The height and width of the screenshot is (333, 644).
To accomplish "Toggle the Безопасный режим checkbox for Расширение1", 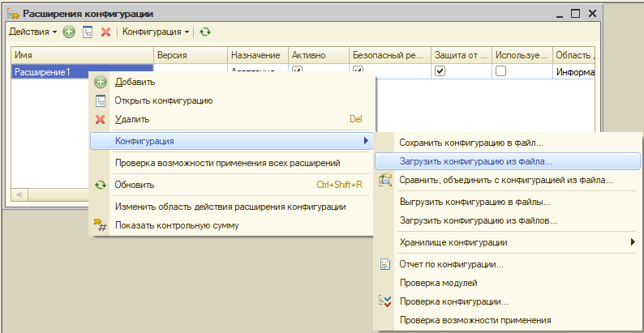I will (358, 71).
